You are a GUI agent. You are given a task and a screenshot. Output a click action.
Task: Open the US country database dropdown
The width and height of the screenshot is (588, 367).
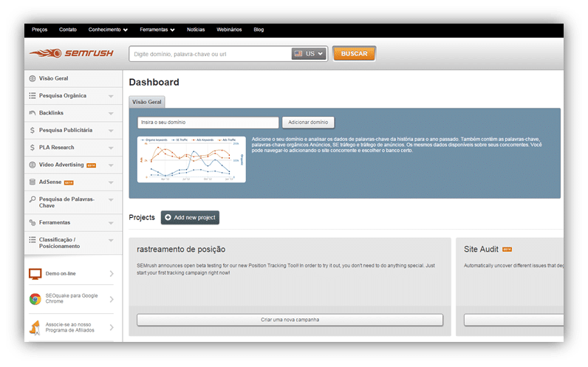pyautogui.click(x=309, y=54)
